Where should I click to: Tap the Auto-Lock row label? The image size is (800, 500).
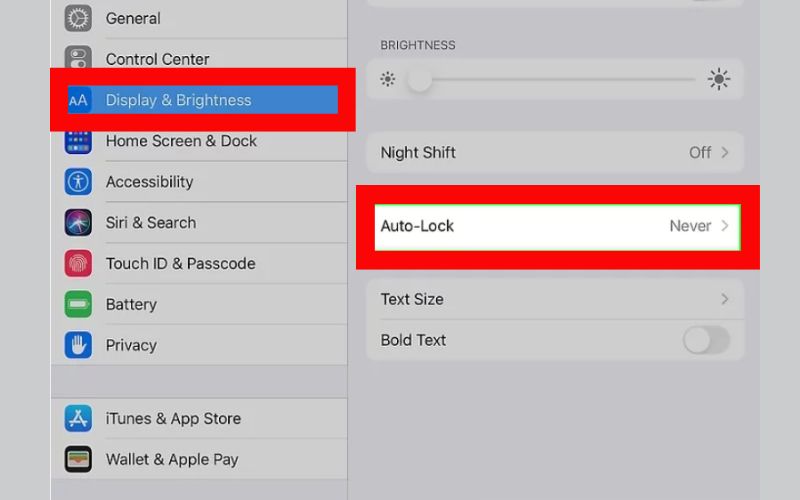pos(417,226)
